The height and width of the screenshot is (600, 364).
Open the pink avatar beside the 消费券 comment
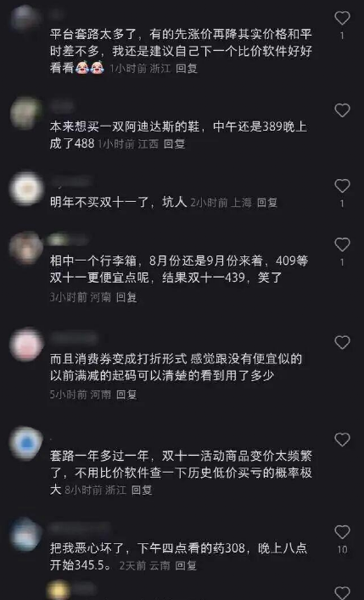click(x=26, y=345)
